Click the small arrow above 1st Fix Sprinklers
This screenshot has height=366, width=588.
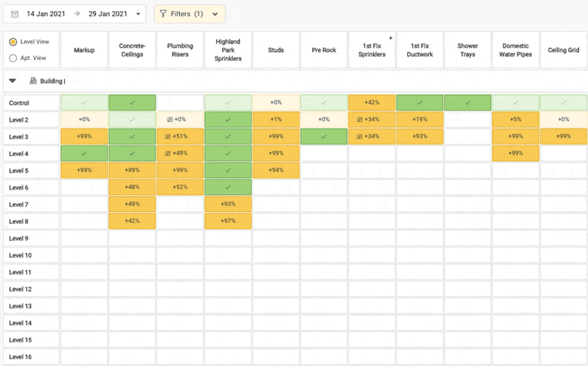click(391, 37)
